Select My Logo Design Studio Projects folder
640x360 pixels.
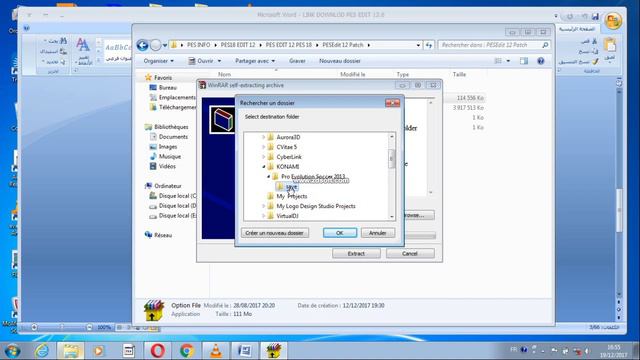click(316, 206)
